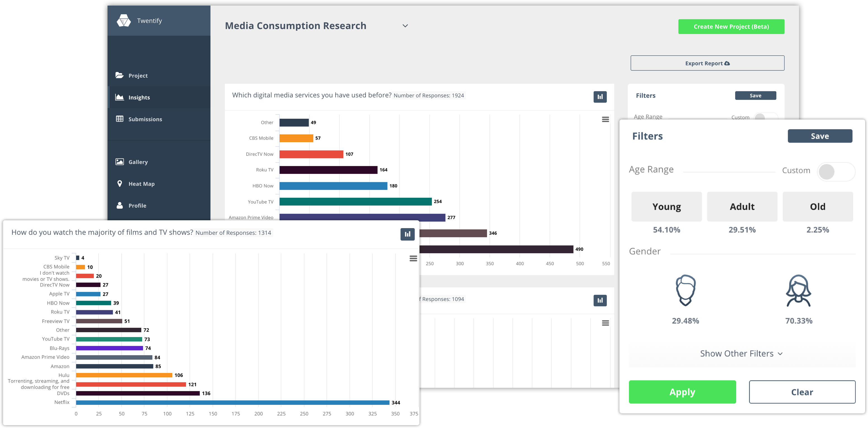Open the Heat Map pin icon
868x428 pixels.
(x=119, y=183)
